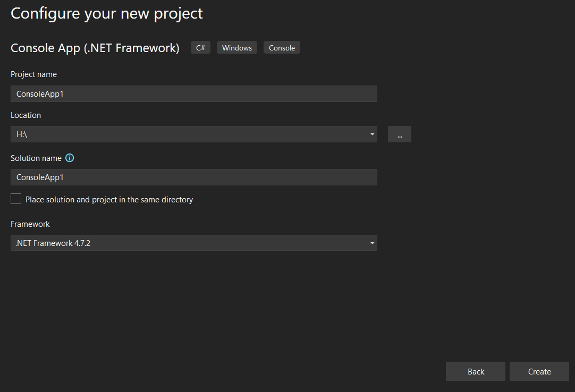Go Back to the previous step
Viewport: 575px width, 392px height.
[476, 372]
